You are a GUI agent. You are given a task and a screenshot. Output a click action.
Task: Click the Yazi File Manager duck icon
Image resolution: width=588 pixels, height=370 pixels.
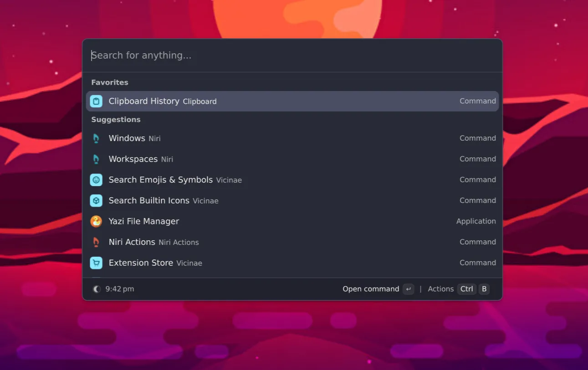pos(96,222)
